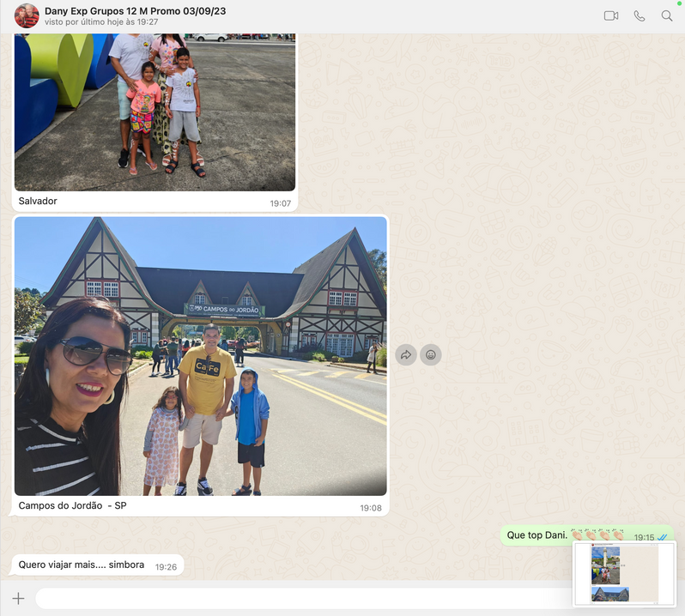The image size is (685, 616).
Task: Click Dany's profile picture in header
Action: point(27,15)
